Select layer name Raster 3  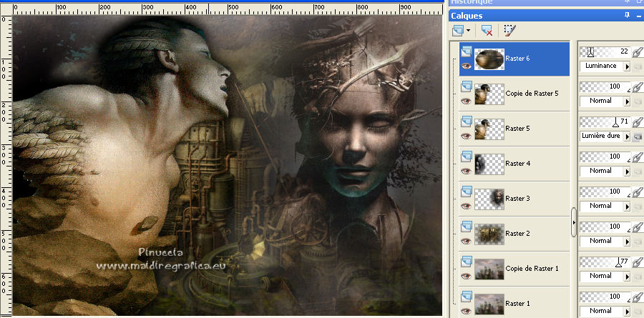click(517, 199)
